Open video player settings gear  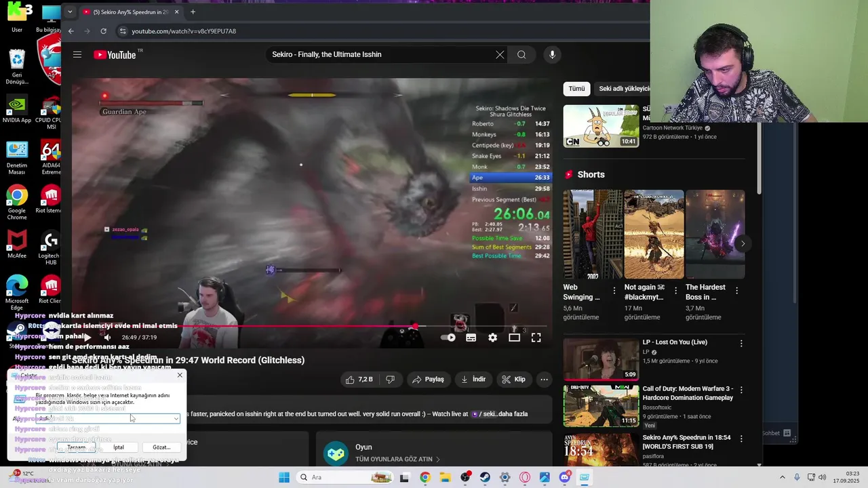coord(492,338)
